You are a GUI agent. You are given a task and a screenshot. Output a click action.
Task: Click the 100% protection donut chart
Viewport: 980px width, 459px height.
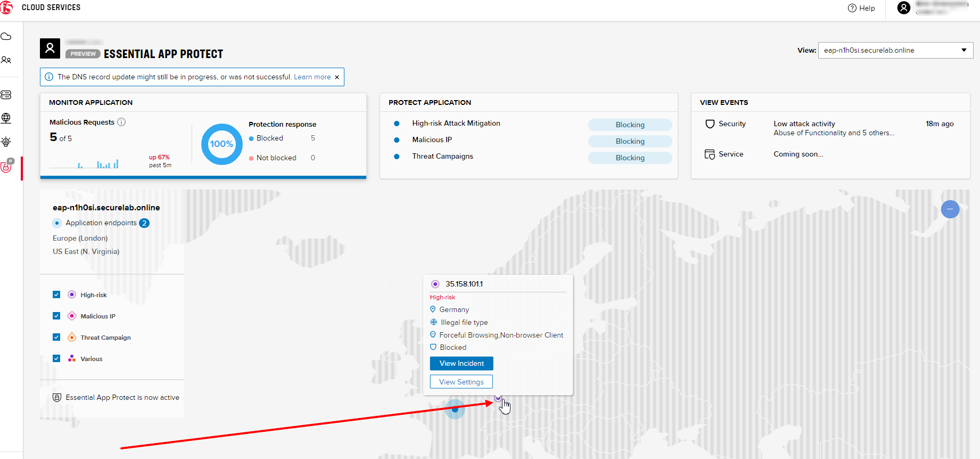[221, 144]
